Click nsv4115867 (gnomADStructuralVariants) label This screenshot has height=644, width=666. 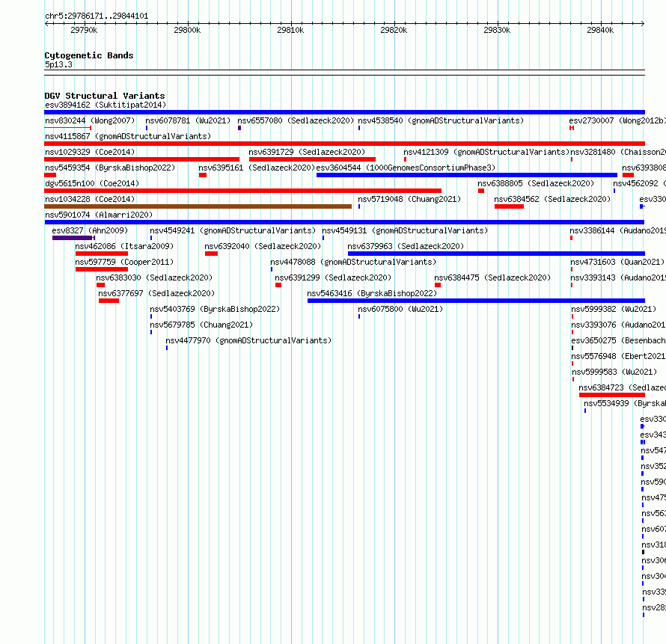pyautogui.click(x=128, y=136)
